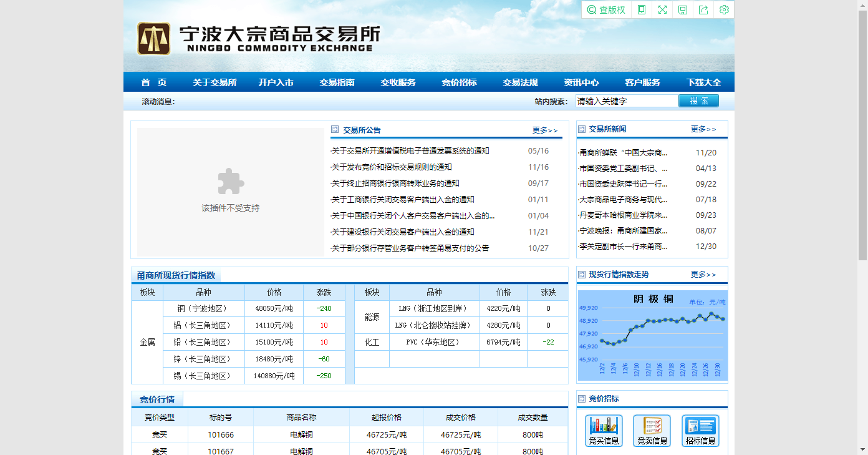Open 交易指南 menu item

tap(337, 82)
